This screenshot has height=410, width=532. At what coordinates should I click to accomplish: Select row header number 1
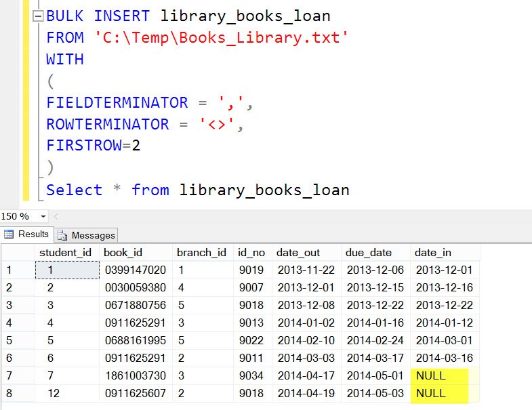(x=18, y=270)
